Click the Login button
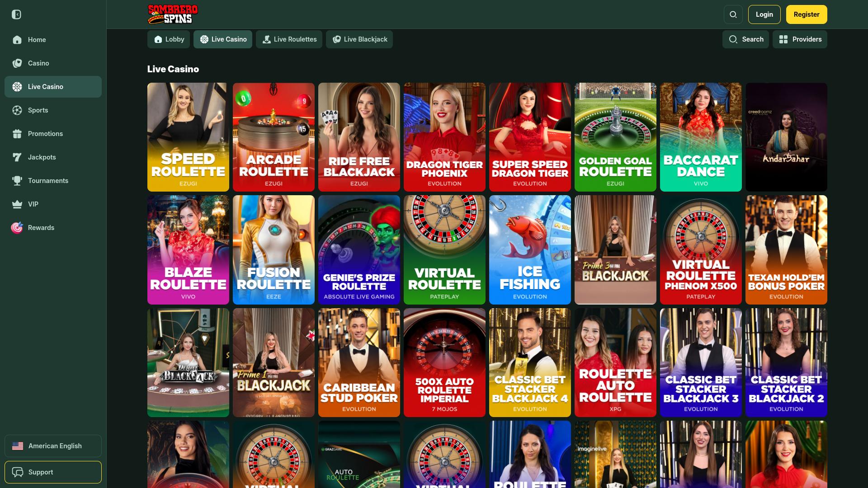Viewport: 868px width, 488px height. (764, 14)
